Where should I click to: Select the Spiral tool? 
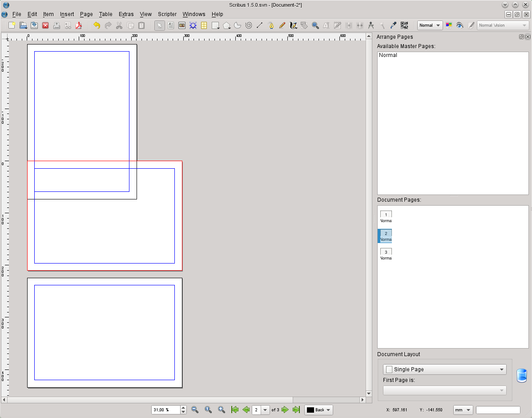[x=249, y=25]
